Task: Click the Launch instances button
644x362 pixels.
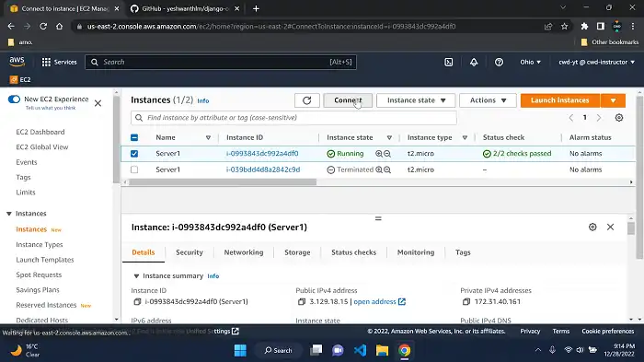Action: tap(560, 100)
